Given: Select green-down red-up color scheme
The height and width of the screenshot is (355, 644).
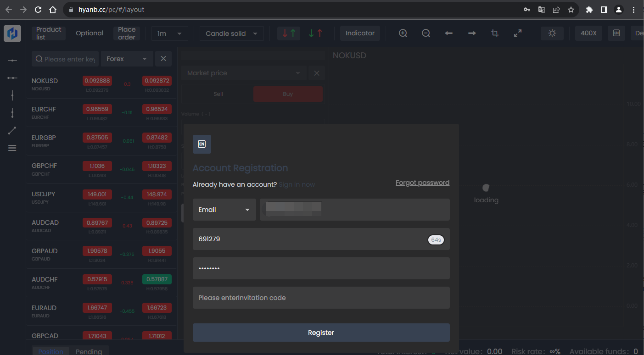Looking at the screenshot, I should [315, 33].
